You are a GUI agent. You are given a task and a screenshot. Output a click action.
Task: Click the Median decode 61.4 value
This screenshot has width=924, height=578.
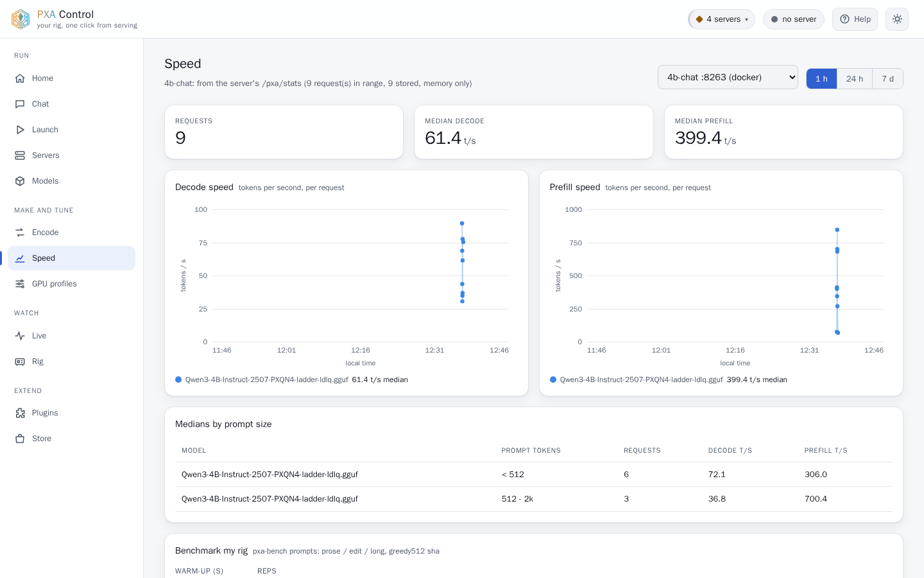443,138
